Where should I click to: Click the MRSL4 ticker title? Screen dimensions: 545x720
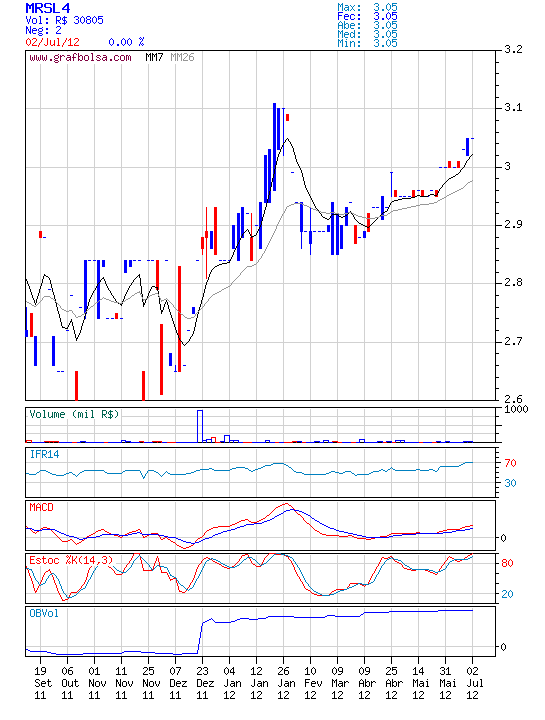coord(48,8)
